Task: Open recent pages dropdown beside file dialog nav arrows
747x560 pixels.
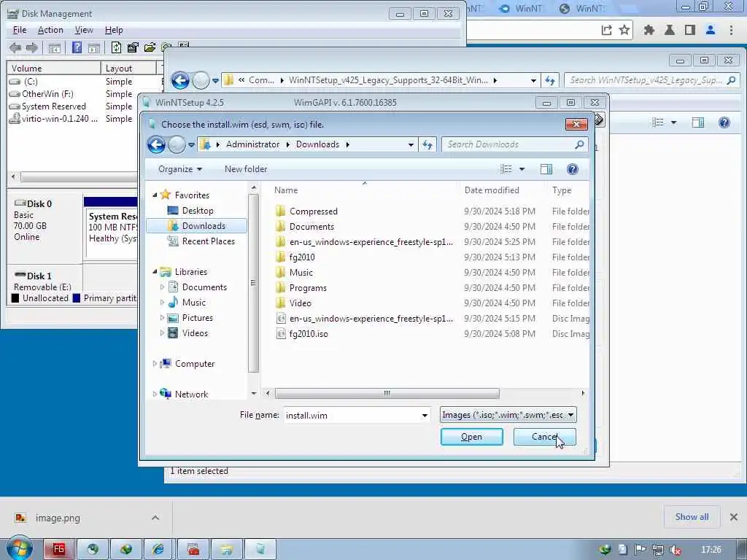Action: click(x=191, y=145)
